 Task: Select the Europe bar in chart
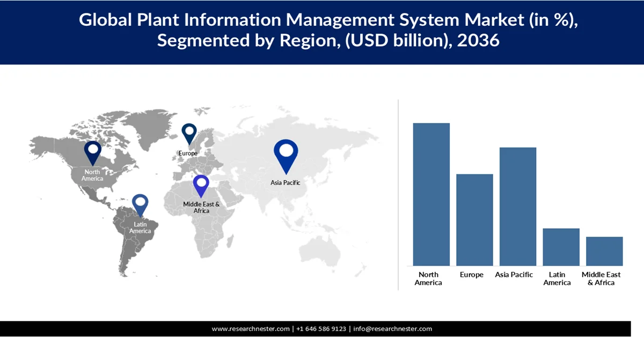point(474,219)
